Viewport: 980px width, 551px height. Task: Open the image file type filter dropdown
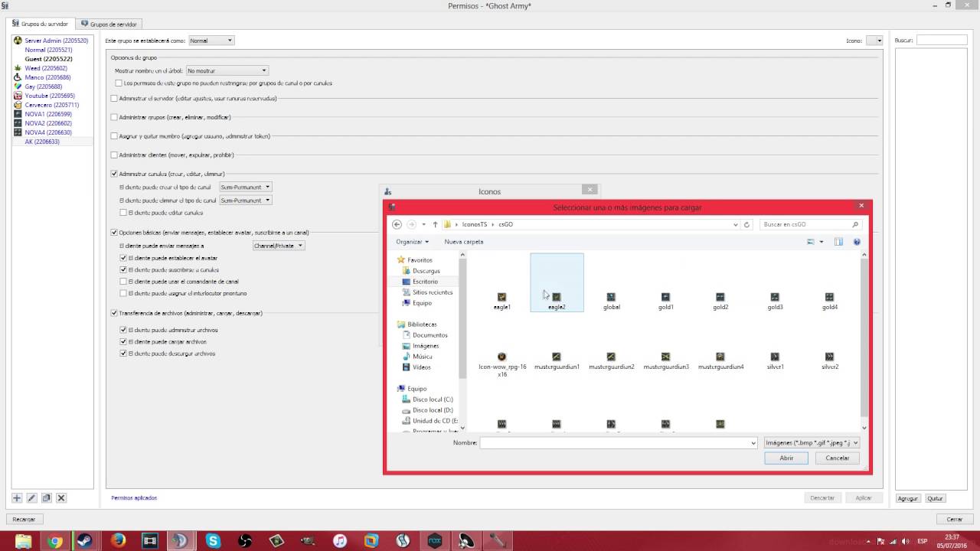(812, 442)
